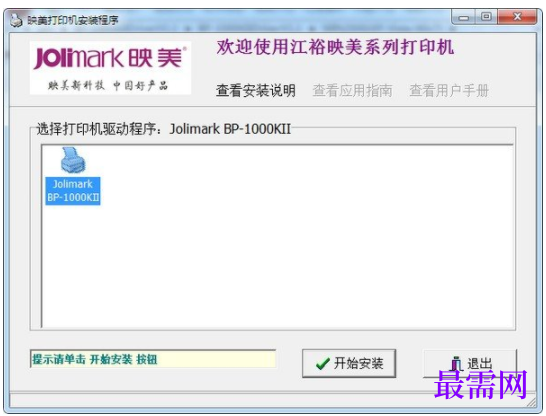Click heading 欢迎使用江裕映美系列打印机

tap(335, 47)
